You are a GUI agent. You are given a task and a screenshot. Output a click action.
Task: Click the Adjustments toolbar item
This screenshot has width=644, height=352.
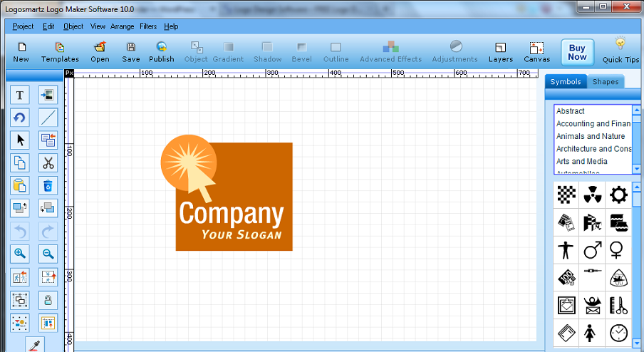455,52
